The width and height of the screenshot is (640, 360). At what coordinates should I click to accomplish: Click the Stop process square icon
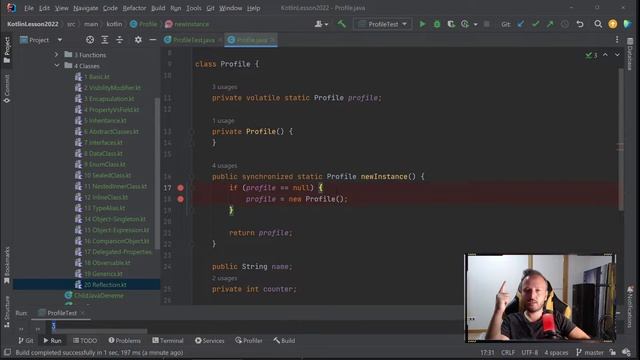(x=487, y=24)
